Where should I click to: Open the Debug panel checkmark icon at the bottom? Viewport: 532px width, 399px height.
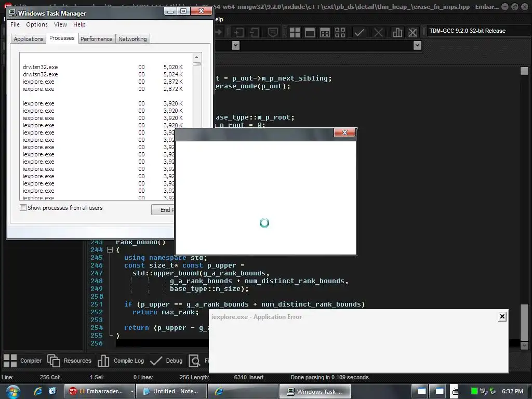[156, 361]
